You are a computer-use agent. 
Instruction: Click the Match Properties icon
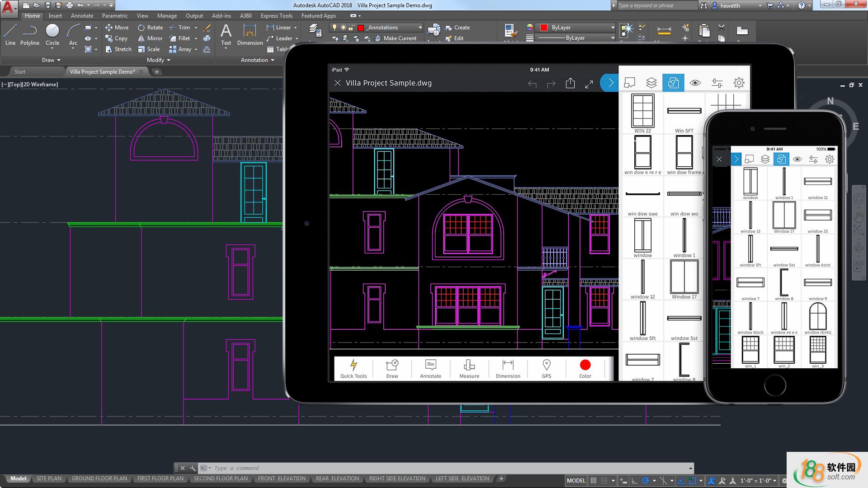pyautogui.click(x=511, y=32)
